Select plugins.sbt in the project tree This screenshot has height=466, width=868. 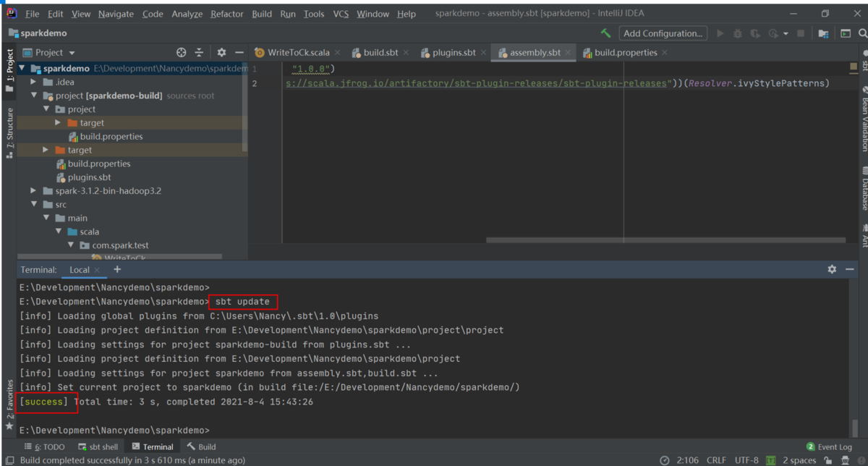(x=89, y=177)
